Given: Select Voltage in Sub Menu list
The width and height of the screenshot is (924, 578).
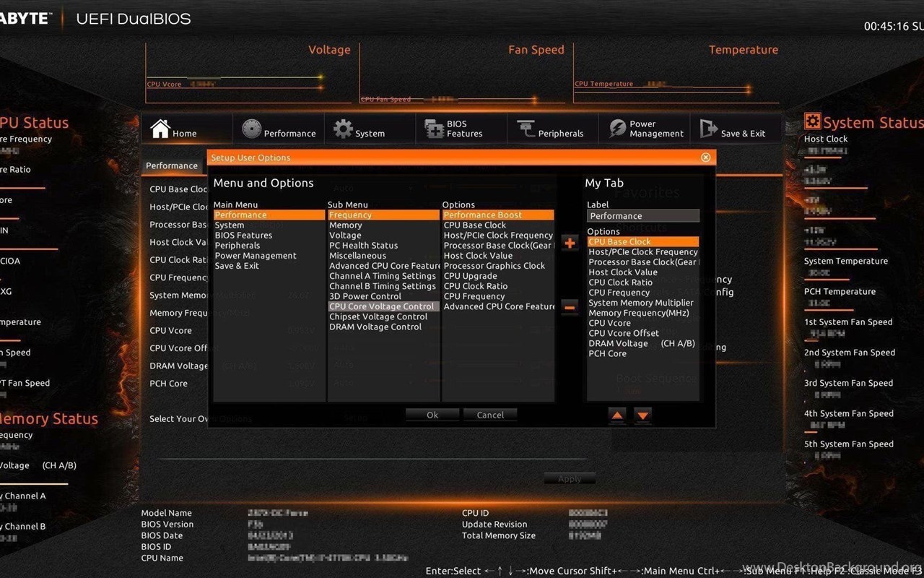Looking at the screenshot, I should point(383,236).
